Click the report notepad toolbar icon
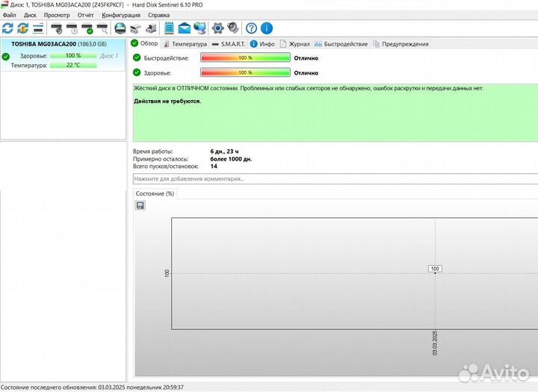Screen dimensions: 538x392 tap(169, 28)
